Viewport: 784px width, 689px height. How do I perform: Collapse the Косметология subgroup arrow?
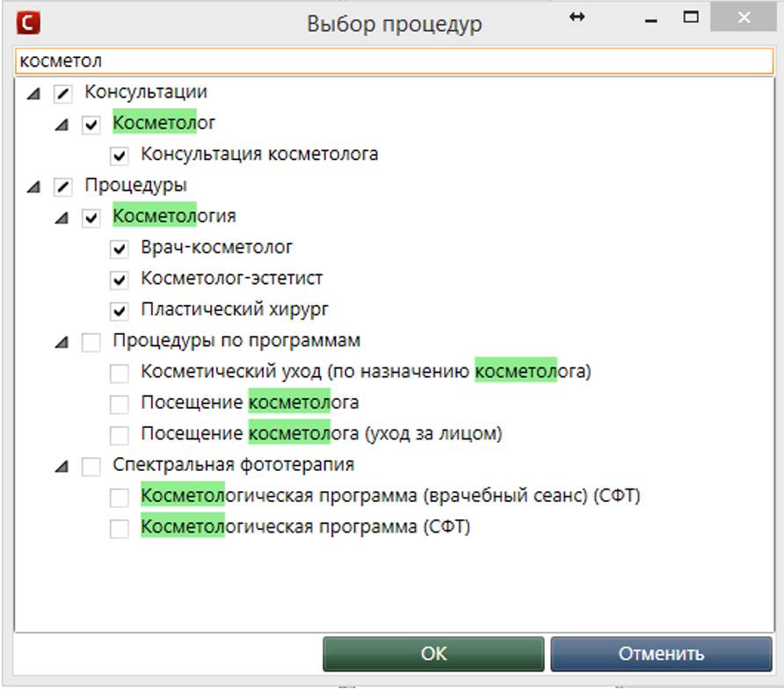click(62, 218)
